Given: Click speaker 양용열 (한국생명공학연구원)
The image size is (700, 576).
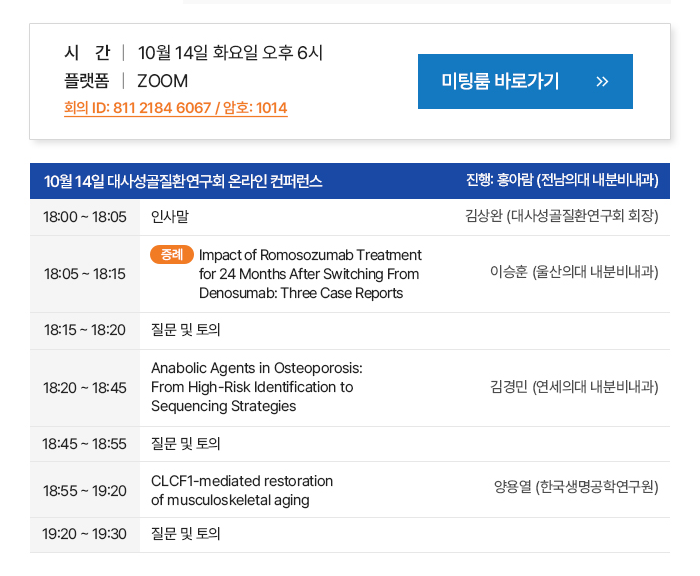Looking at the screenshot, I should click(576, 488).
